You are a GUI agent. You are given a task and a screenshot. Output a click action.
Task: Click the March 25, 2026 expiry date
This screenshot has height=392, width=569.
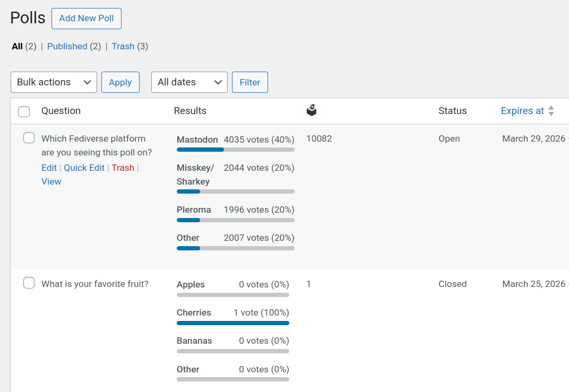[x=534, y=284]
